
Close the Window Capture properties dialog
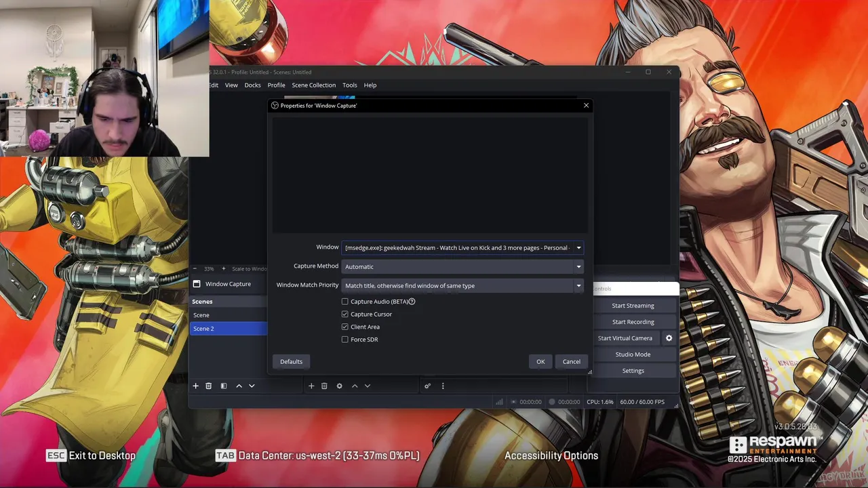[x=586, y=105]
